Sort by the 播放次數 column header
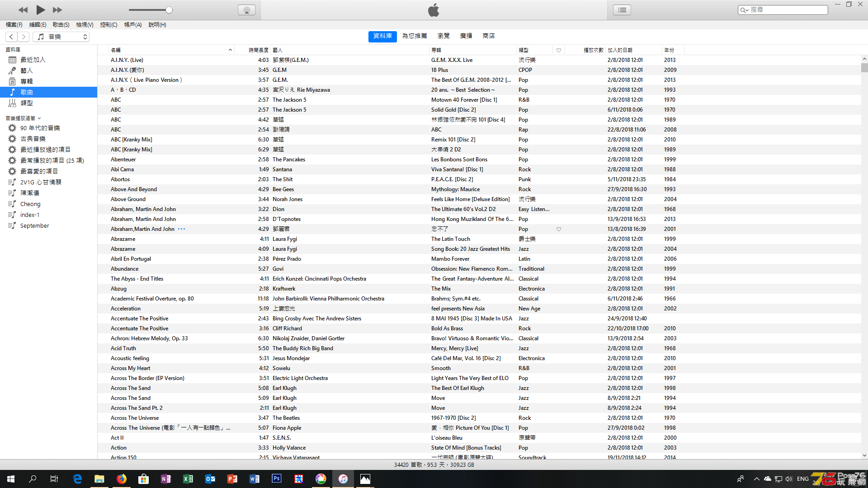This screenshot has height=488, width=868. (x=585, y=50)
